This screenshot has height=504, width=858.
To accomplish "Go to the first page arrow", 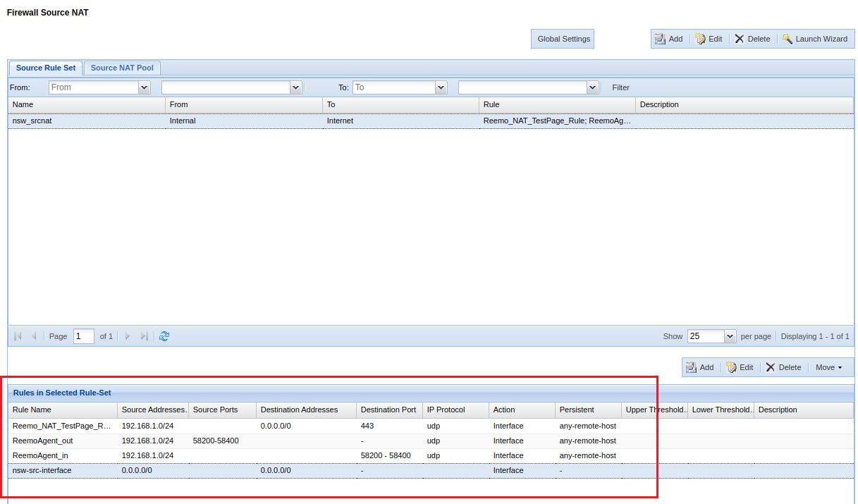I will coord(18,336).
